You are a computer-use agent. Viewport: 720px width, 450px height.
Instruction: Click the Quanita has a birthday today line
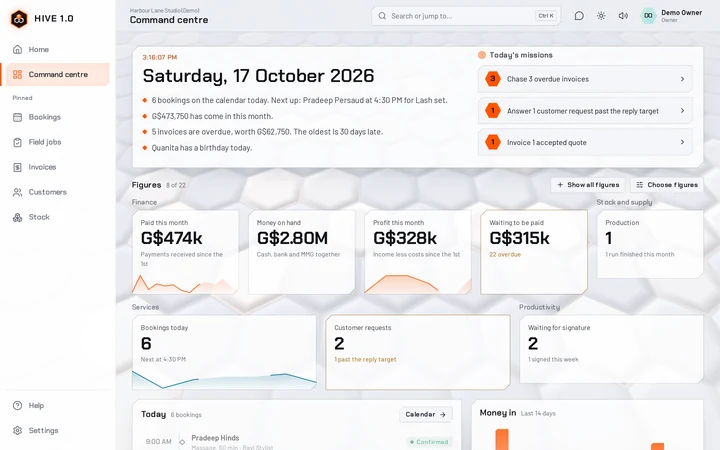[x=202, y=148]
